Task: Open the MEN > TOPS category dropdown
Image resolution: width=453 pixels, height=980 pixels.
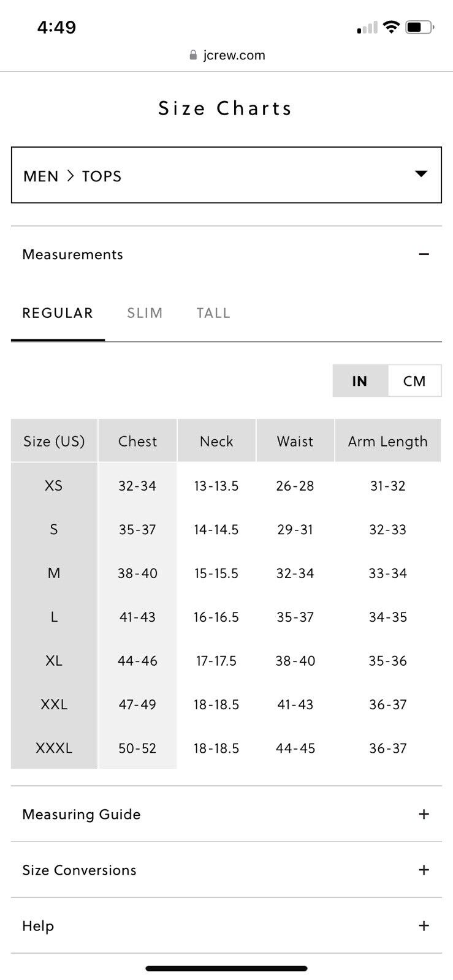Action: (x=226, y=175)
